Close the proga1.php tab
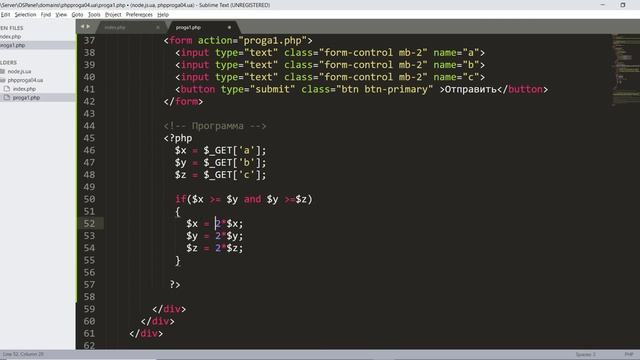640x360 pixels. coord(229,27)
